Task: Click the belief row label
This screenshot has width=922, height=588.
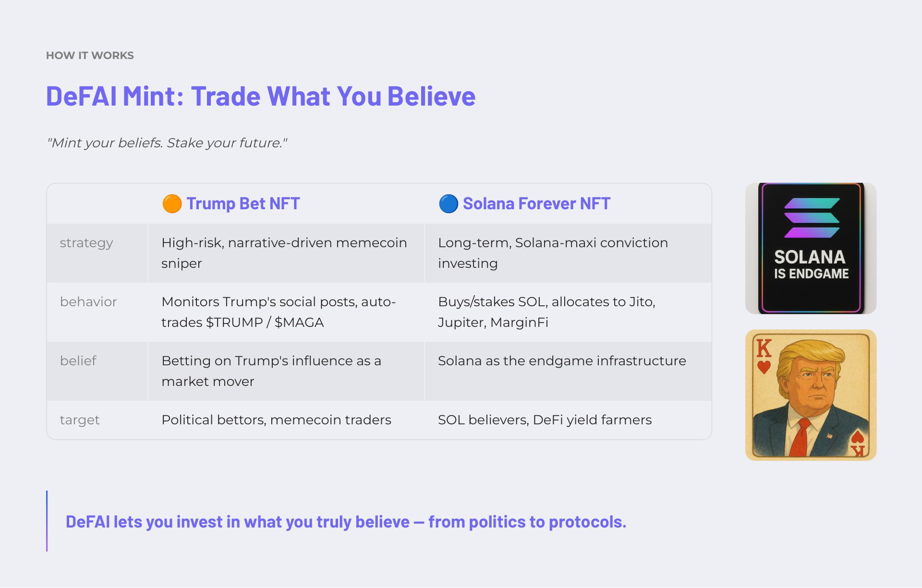Action: (78, 361)
